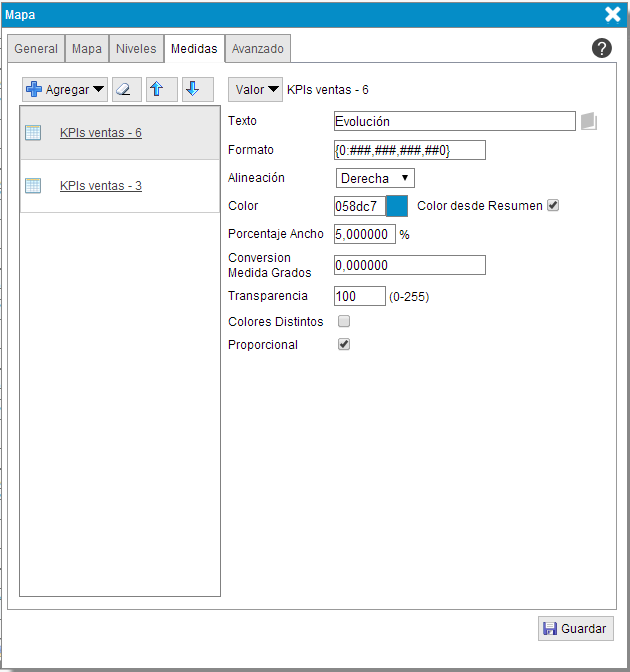The width and height of the screenshot is (630, 672).
Task: Toggle the Color desde Resumen checkbox
Action: click(553, 206)
